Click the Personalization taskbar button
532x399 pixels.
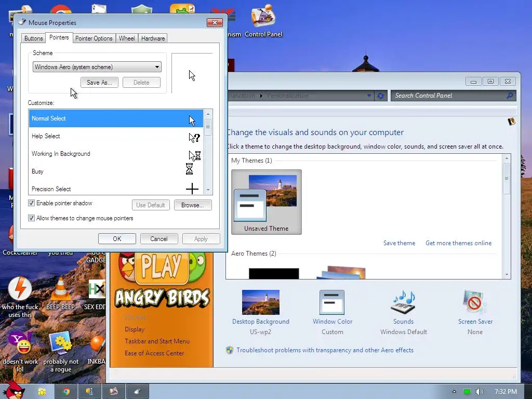point(114,392)
